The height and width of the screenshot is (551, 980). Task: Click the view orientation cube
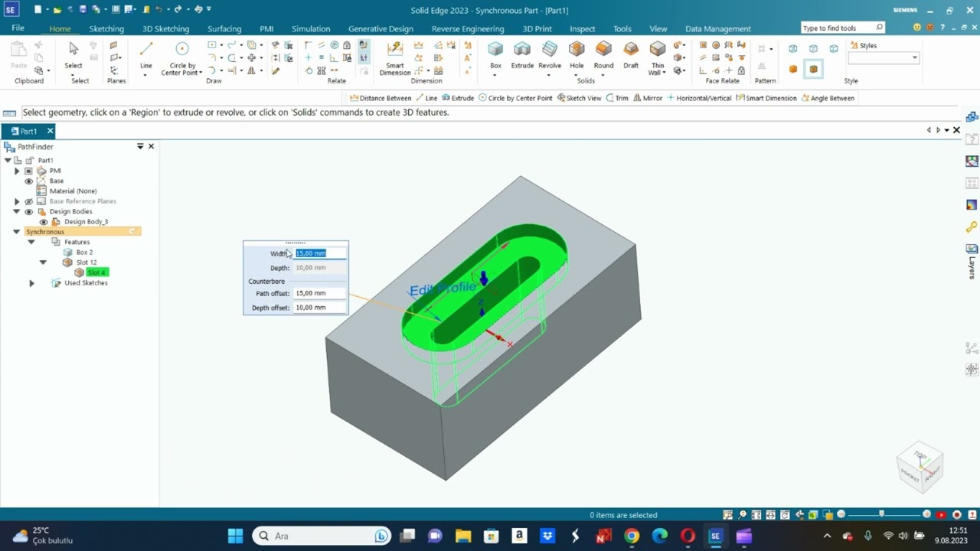(x=920, y=467)
